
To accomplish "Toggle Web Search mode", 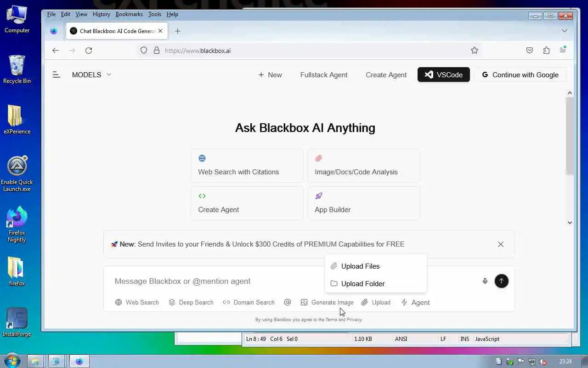I will click(x=137, y=302).
